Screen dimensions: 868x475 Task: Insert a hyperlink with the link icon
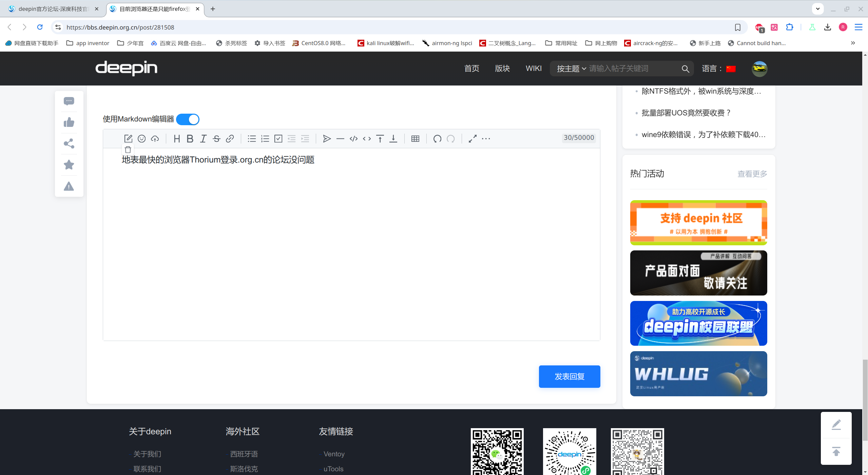pos(230,138)
